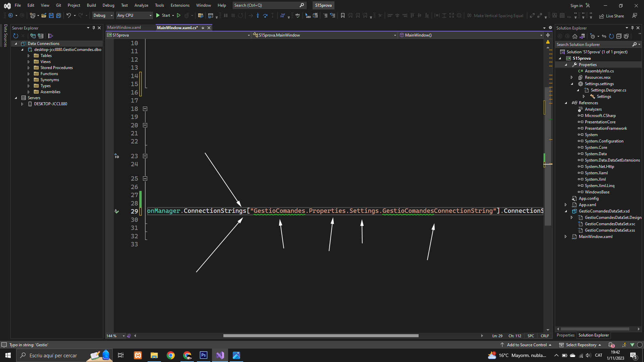Click the Undo icon in toolbar
The height and width of the screenshot is (362, 644).
[68, 15]
